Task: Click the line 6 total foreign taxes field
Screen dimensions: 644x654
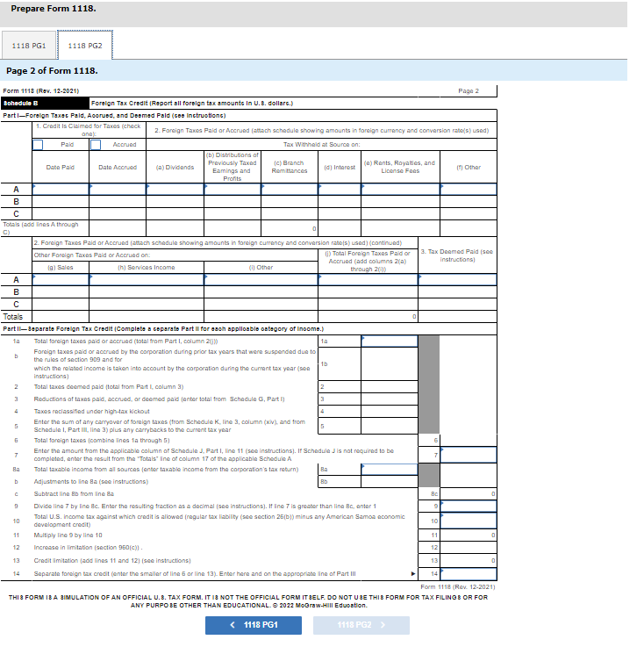Action: (x=469, y=441)
